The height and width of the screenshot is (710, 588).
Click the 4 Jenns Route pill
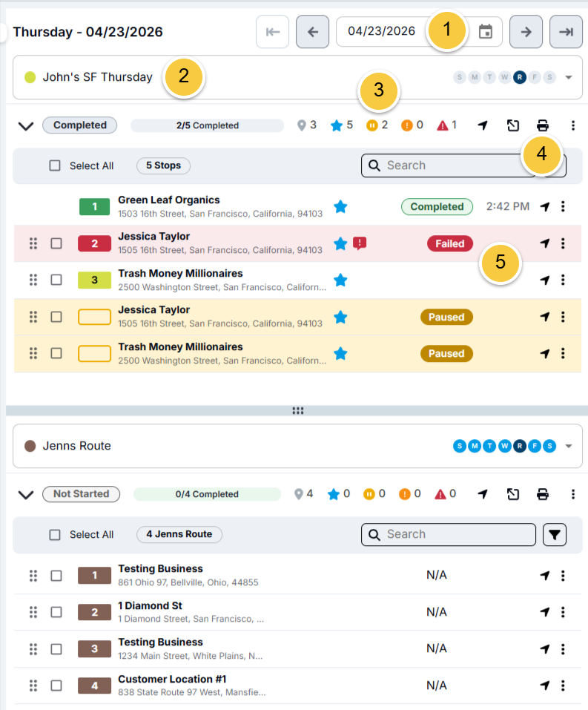(x=179, y=534)
